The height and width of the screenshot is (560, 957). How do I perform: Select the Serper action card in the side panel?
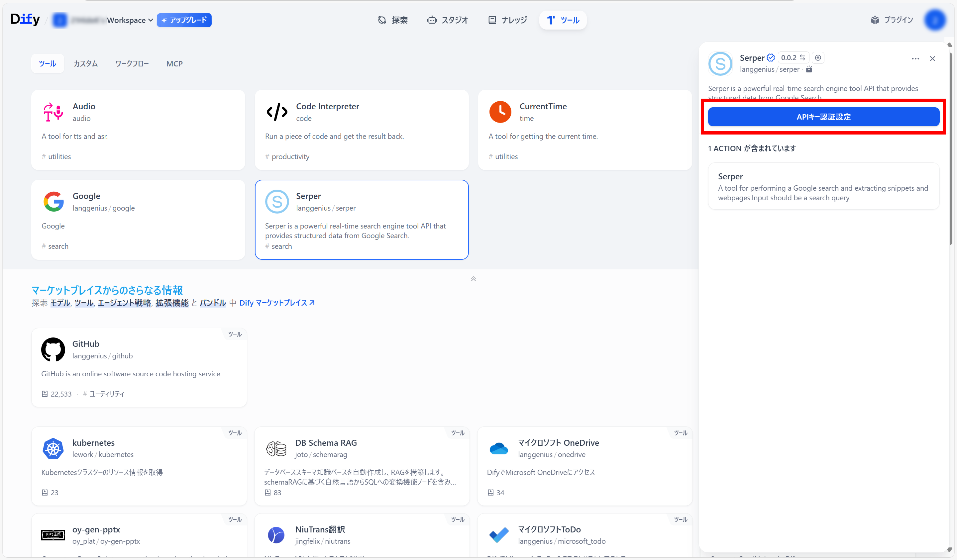(x=823, y=186)
